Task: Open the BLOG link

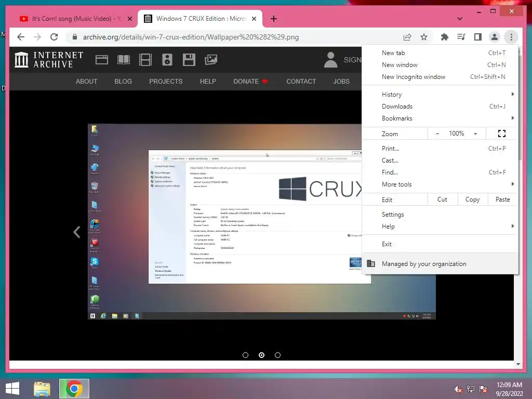Action: [x=123, y=82]
